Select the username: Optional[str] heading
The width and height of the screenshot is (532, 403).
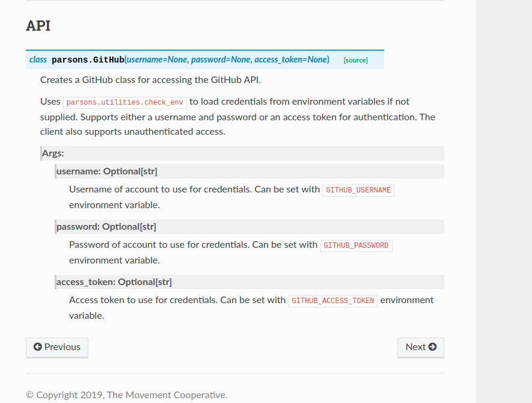pyautogui.click(x=106, y=171)
